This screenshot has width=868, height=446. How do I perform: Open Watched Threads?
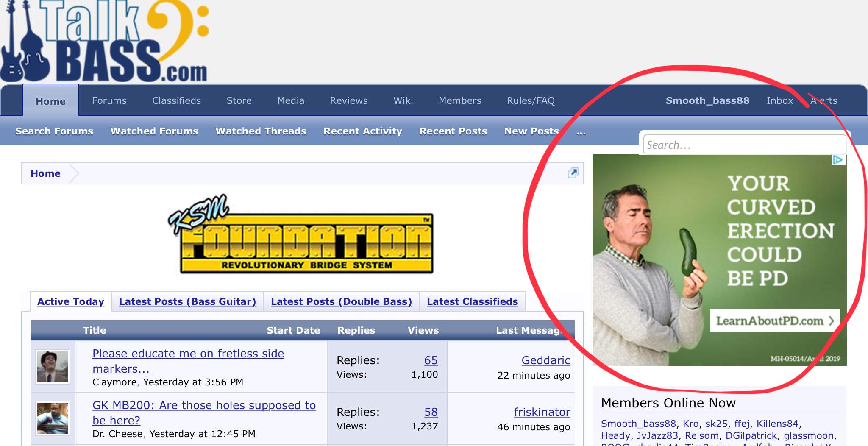(261, 131)
